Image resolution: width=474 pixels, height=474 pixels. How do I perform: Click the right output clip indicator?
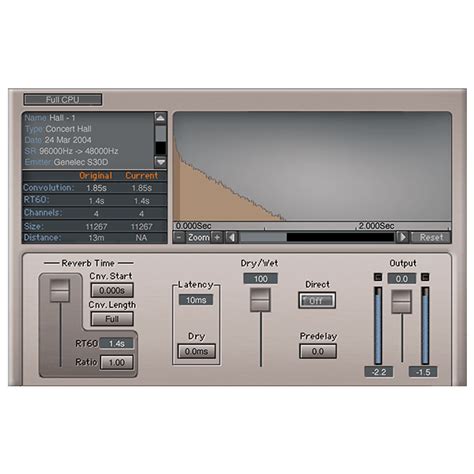point(425,277)
